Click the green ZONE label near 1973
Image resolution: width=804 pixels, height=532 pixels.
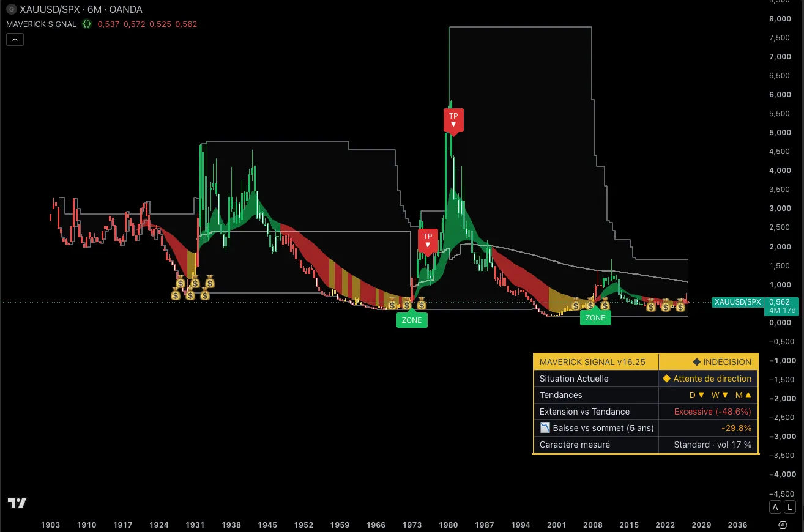[x=412, y=320]
